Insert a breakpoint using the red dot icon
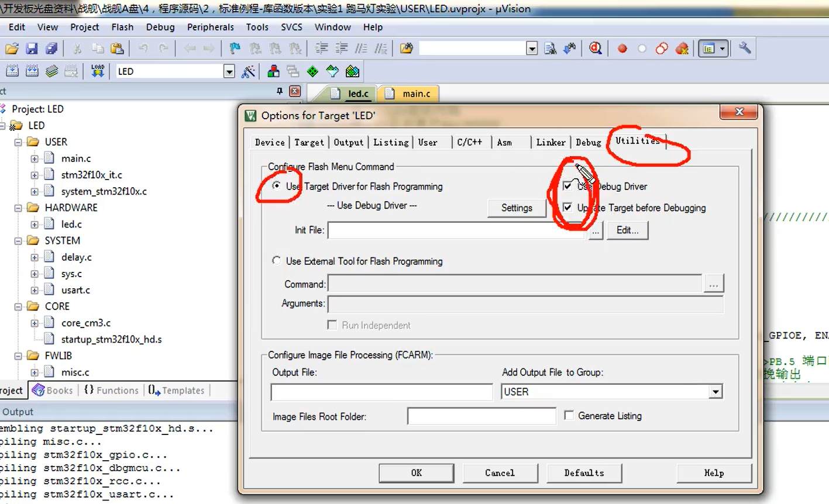The image size is (829, 504). coord(622,49)
